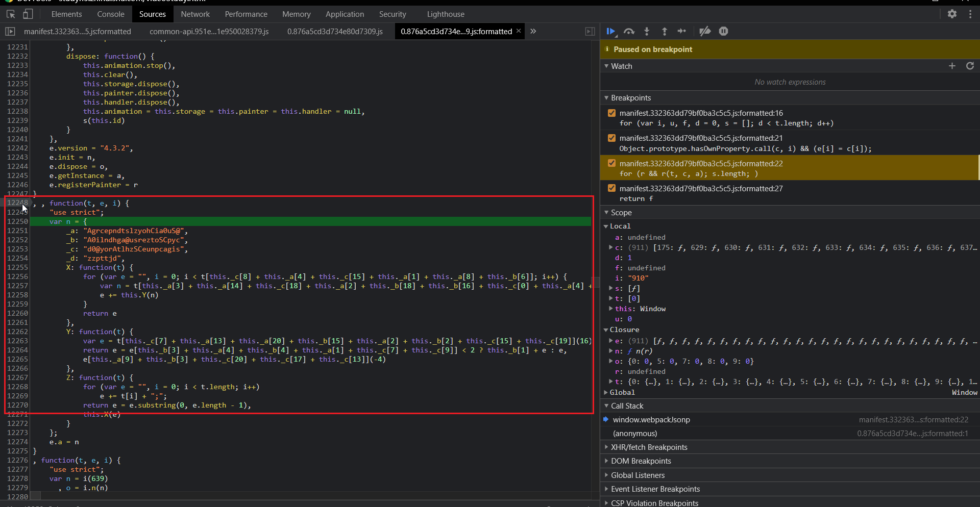
Task: Toggle Deactivate breakpoints icon
Action: click(x=705, y=32)
